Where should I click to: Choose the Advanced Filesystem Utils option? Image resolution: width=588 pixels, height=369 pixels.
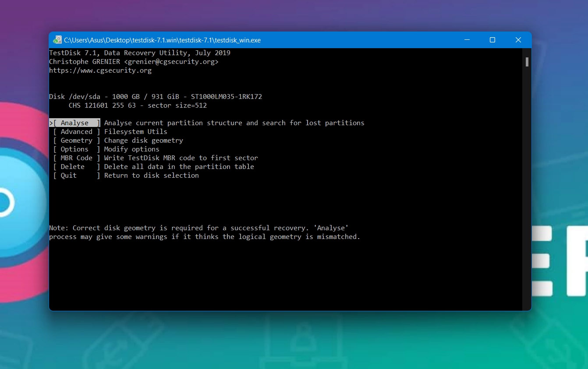click(77, 132)
